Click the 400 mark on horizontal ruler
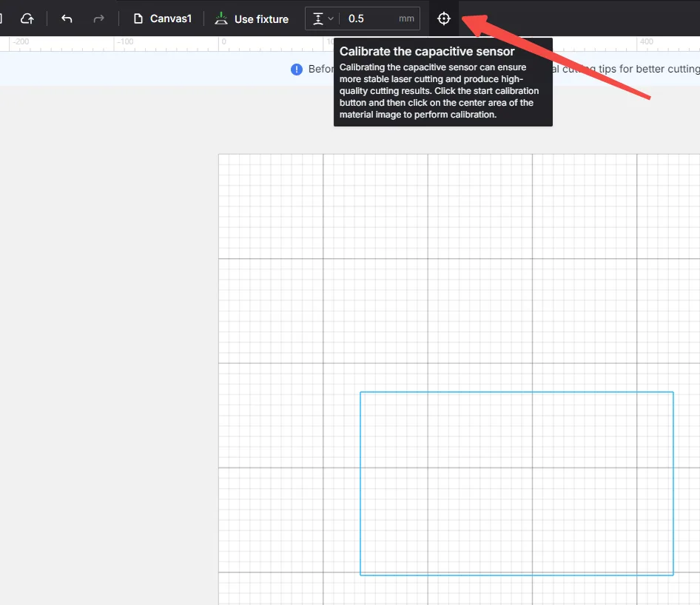 [646, 41]
